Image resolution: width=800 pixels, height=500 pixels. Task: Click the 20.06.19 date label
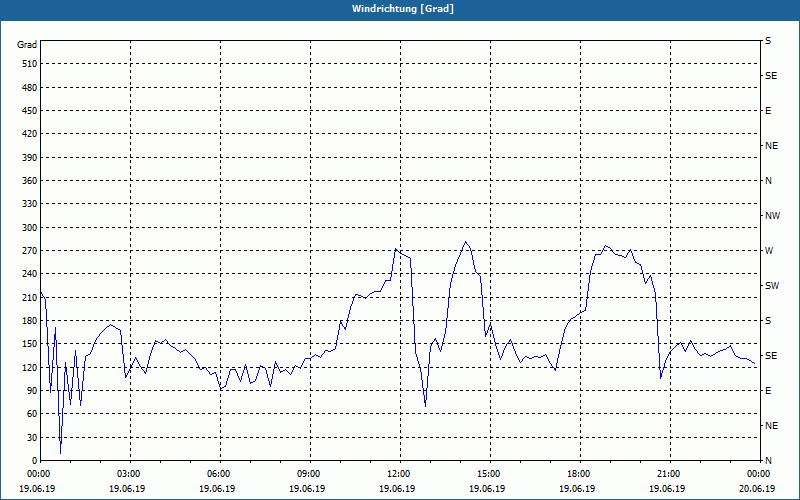[x=757, y=489]
